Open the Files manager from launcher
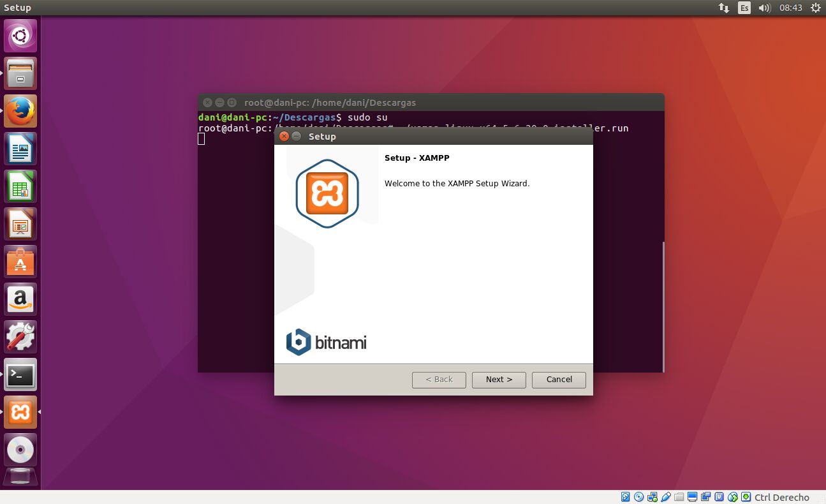The height and width of the screenshot is (504, 826). (x=20, y=73)
